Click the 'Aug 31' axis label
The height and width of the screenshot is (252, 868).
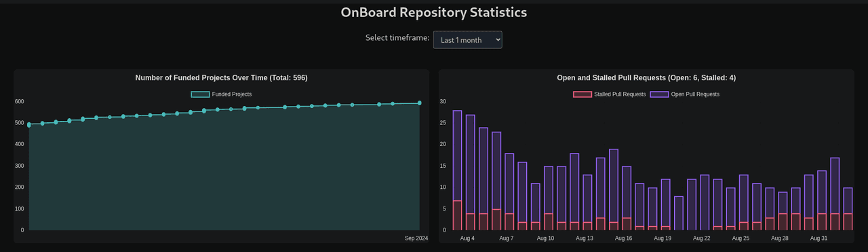click(x=819, y=238)
